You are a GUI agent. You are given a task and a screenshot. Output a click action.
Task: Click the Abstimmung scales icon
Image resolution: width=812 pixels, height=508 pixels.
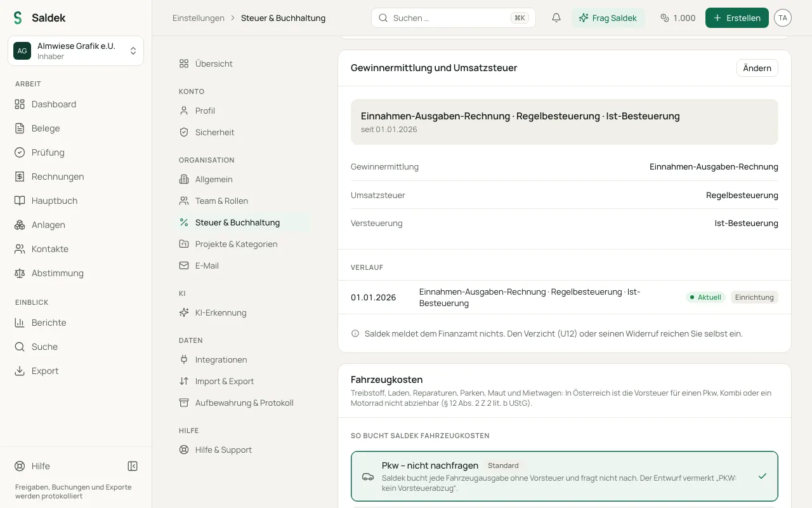coord(20,273)
